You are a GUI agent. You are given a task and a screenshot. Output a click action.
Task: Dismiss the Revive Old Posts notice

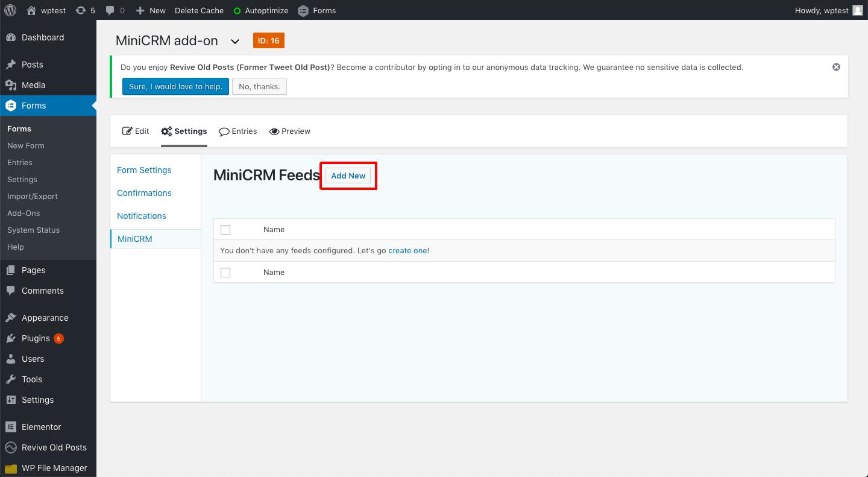point(836,67)
